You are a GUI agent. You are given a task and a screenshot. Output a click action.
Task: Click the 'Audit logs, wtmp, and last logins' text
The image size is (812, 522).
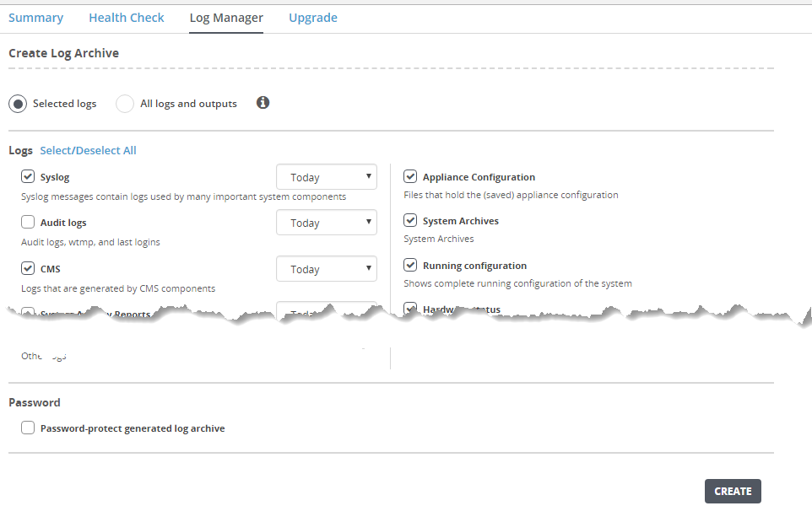coord(90,242)
